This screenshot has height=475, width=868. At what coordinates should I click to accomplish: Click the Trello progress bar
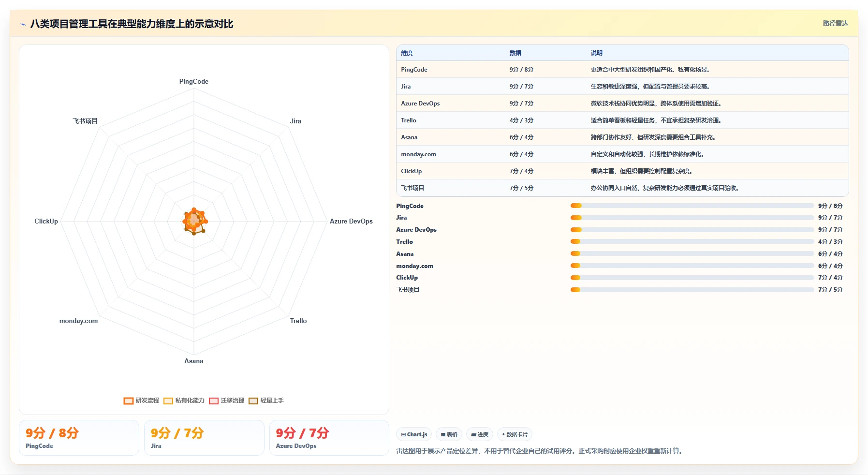click(692, 241)
